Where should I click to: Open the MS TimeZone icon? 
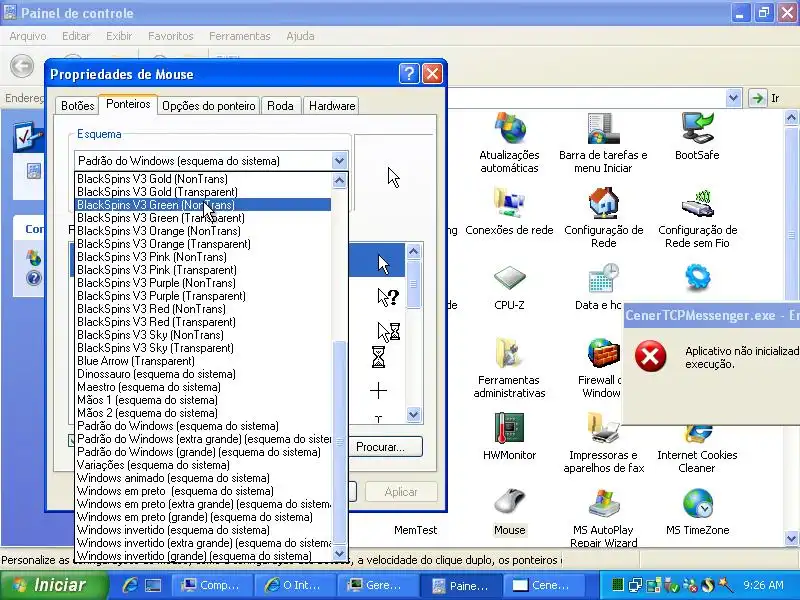[x=697, y=503]
